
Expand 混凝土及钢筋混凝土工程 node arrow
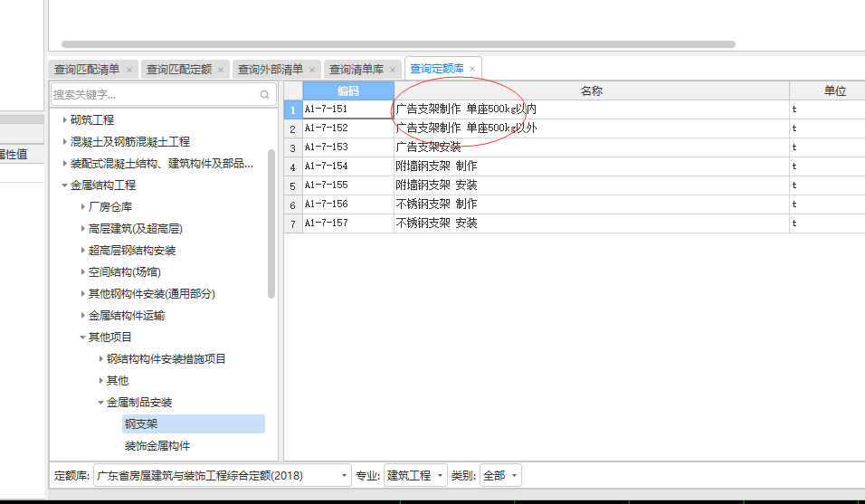64,142
